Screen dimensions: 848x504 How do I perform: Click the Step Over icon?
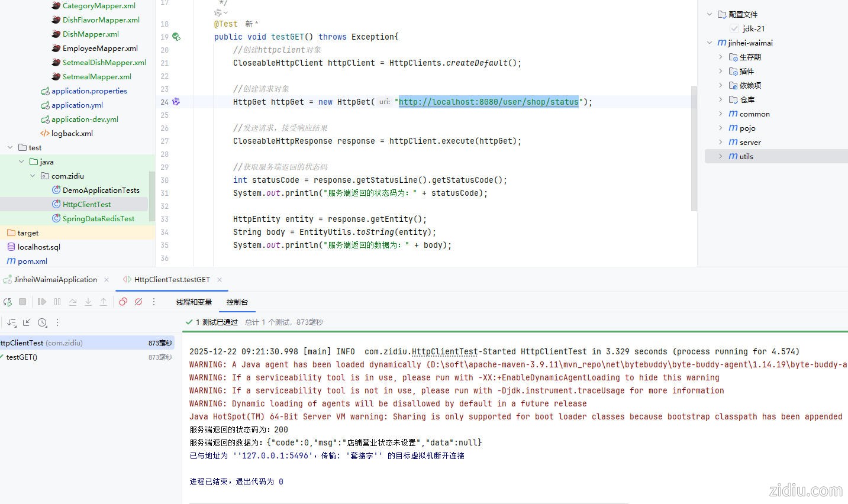point(73,302)
